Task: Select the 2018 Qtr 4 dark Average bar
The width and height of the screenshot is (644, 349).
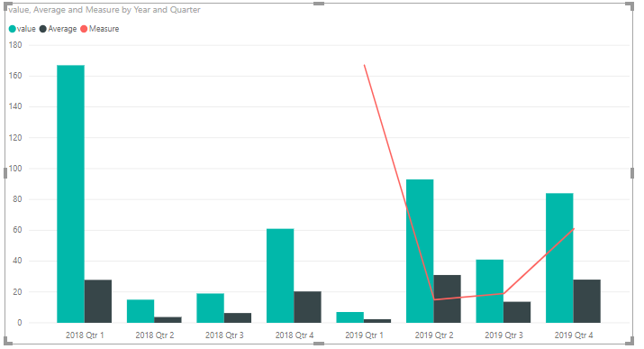Action: point(308,308)
